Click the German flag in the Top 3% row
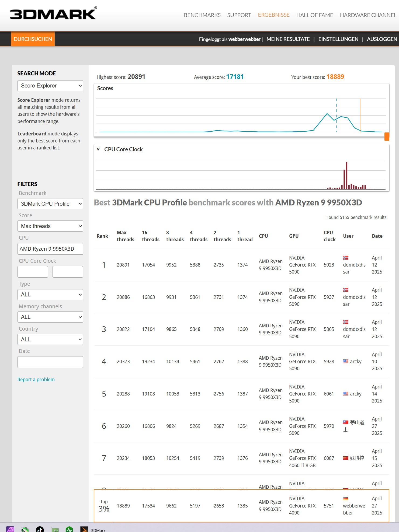The width and height of the screenshot is (399, 532). tap(346, 498)
